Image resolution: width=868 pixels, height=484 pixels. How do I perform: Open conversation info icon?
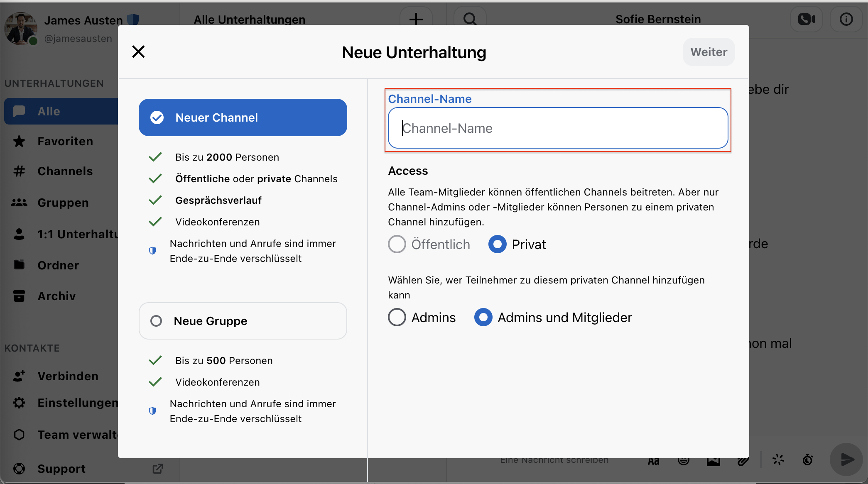coord(846,19)
